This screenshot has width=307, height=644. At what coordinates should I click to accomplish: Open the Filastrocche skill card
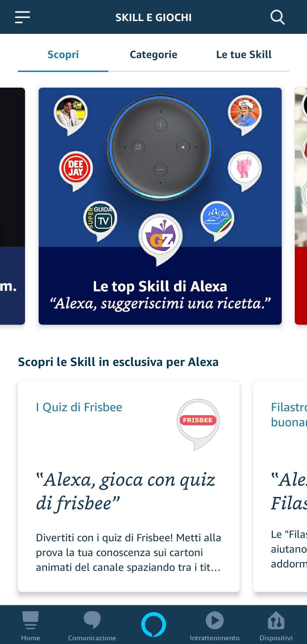point(280,486)
